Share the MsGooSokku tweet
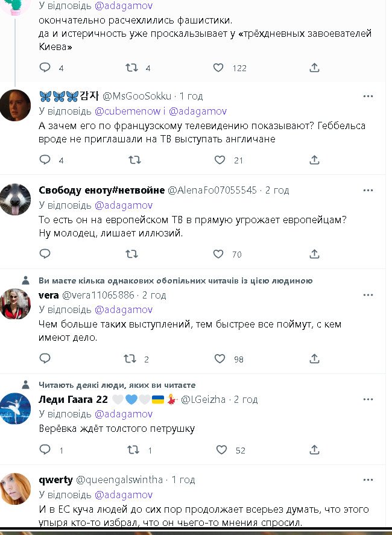The width and height of the screenshot is (392, 535). pyautogui.click(x=314, y=160)
